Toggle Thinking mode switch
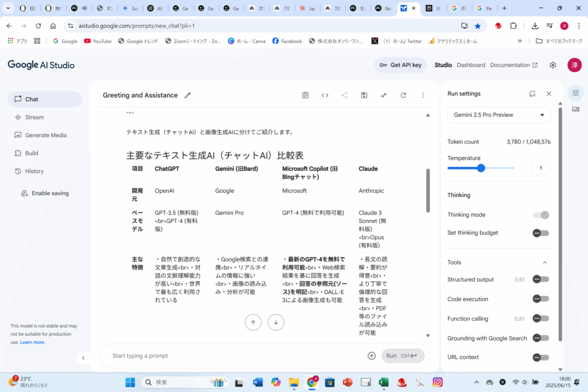Viewport: 588px width, 392px height. [x=541, y=215]
